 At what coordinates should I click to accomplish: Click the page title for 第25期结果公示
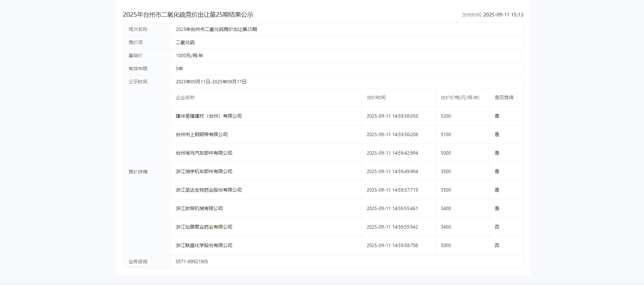click(x=188, y=15)
